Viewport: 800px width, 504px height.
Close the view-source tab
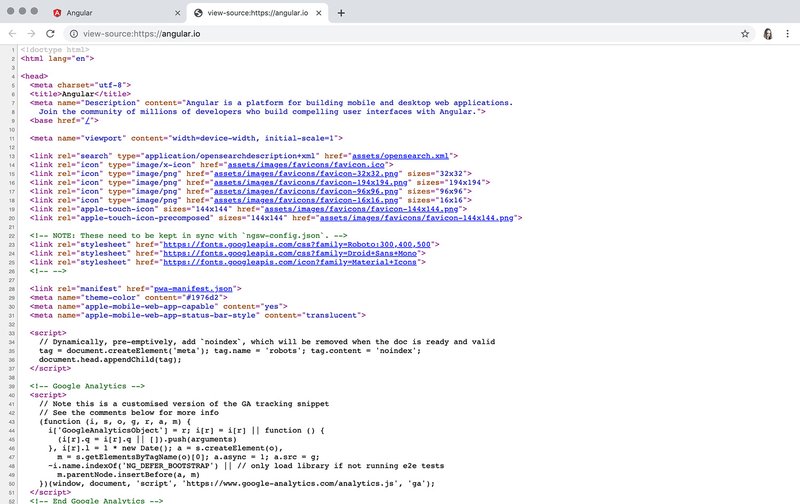(319, 13)
